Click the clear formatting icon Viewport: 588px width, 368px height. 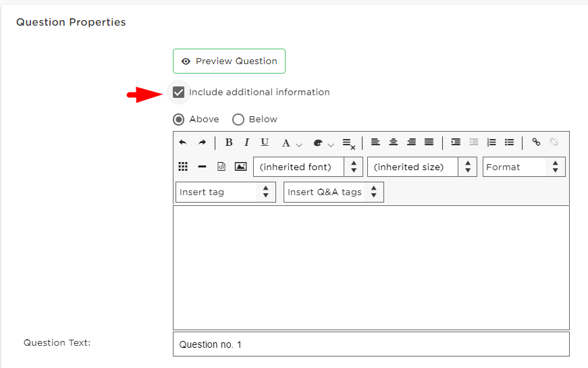348,144
